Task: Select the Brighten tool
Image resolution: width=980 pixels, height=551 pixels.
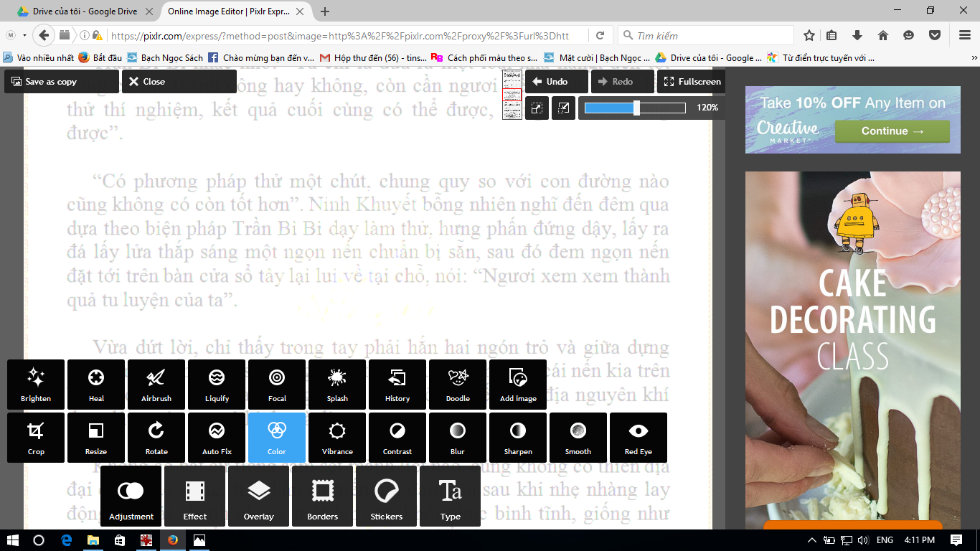Action: [36, 384]
